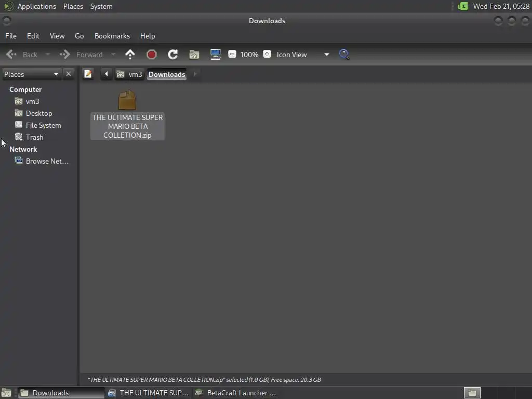Image resolution: width=532 pixels, height=399 pixels.
Task: Reset zoom via the 100% label
Action: click(249, 55)
